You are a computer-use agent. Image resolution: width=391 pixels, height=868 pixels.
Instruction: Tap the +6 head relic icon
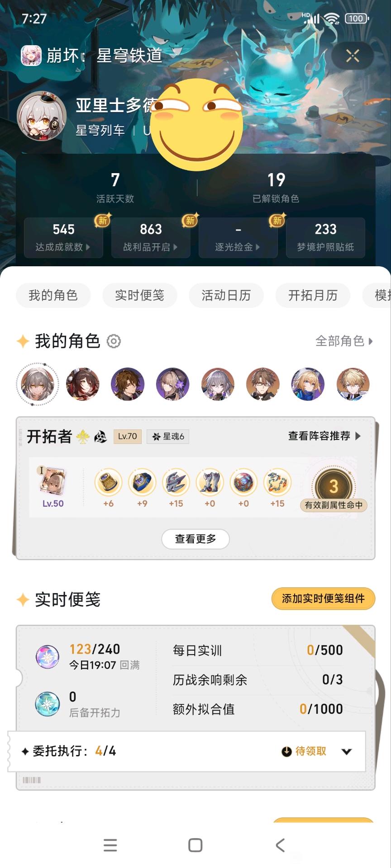tap(108, 482)
